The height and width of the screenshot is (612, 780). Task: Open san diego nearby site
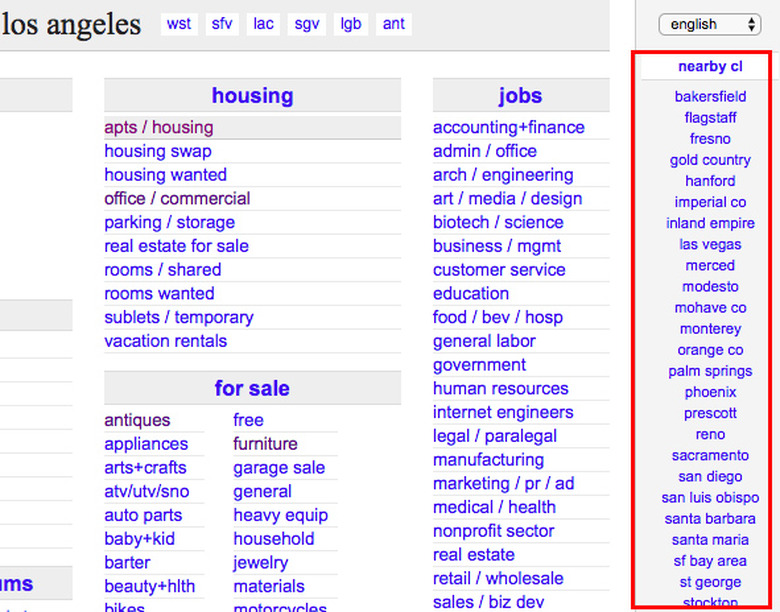pyautogui.click(x=710, y=476)
